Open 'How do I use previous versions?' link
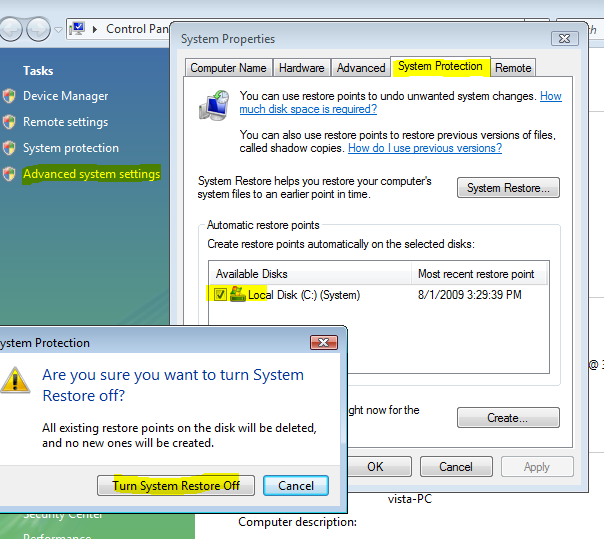This screenshot has height=539, width=604. tap(425, 148)
